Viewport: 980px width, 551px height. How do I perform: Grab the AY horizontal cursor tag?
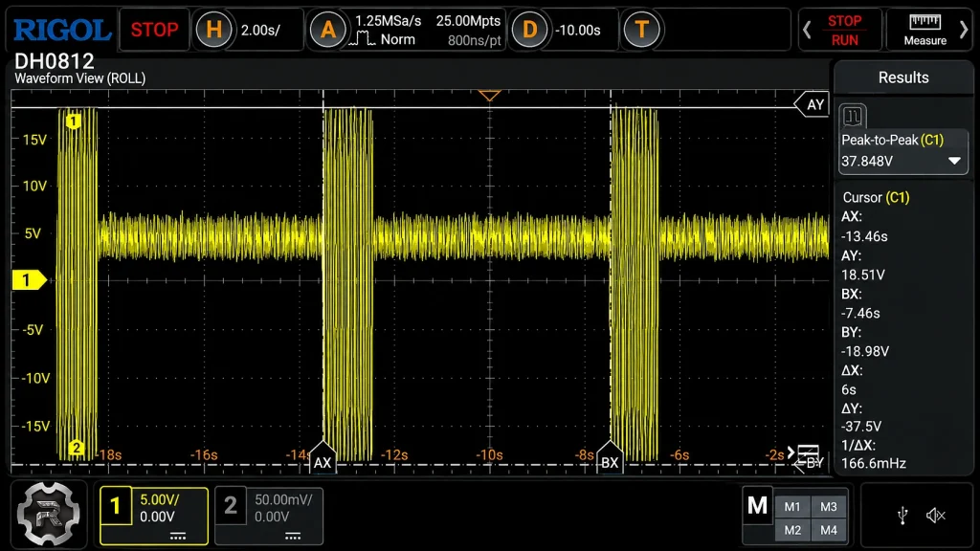(x=812, y=104)
